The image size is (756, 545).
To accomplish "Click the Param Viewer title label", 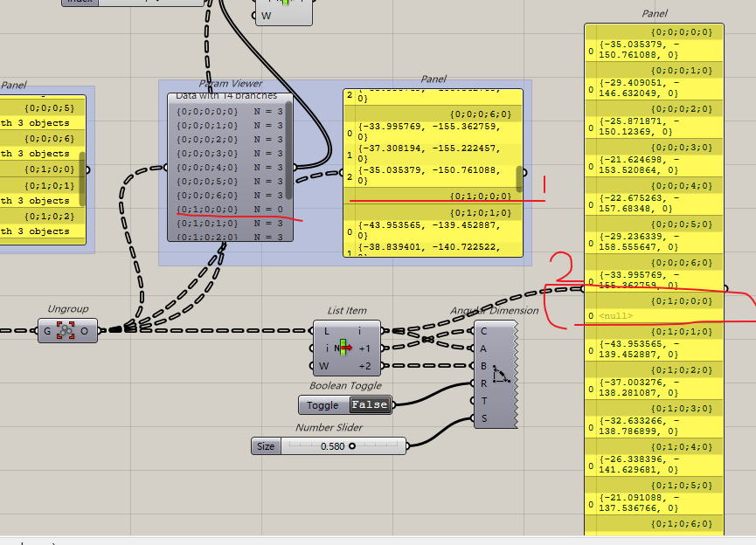I will (x=231, y=84).
